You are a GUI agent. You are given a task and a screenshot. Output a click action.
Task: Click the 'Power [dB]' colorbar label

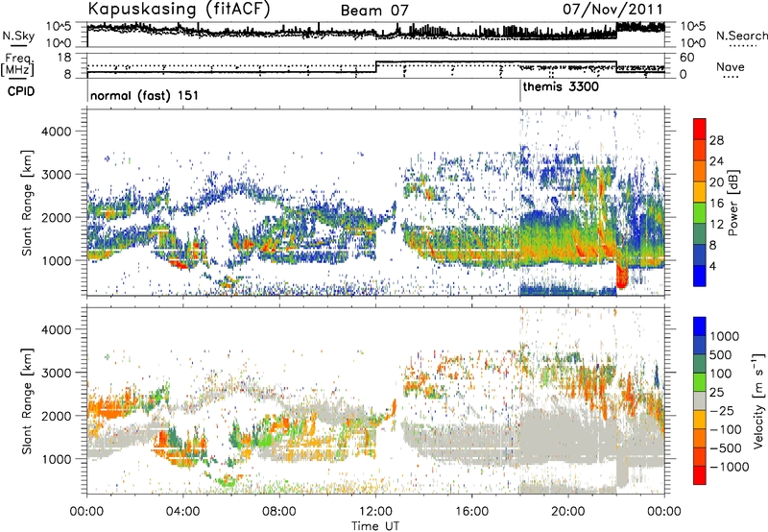732,203
